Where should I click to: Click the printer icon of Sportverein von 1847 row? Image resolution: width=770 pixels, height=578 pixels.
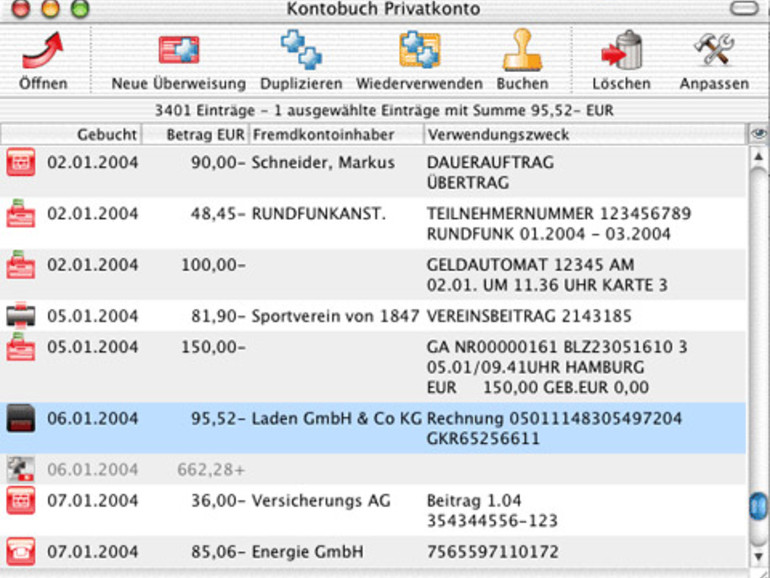21,315
